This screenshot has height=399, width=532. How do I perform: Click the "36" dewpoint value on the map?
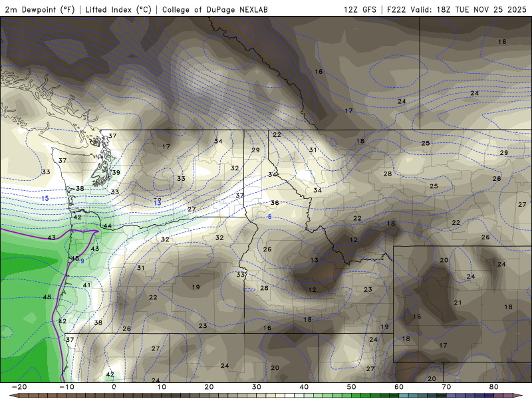(x=275, y=203)
